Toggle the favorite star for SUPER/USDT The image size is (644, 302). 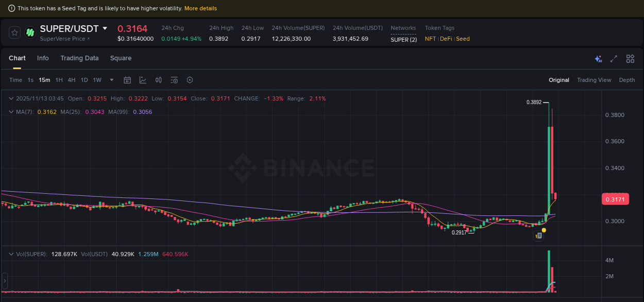coord(14,32)
